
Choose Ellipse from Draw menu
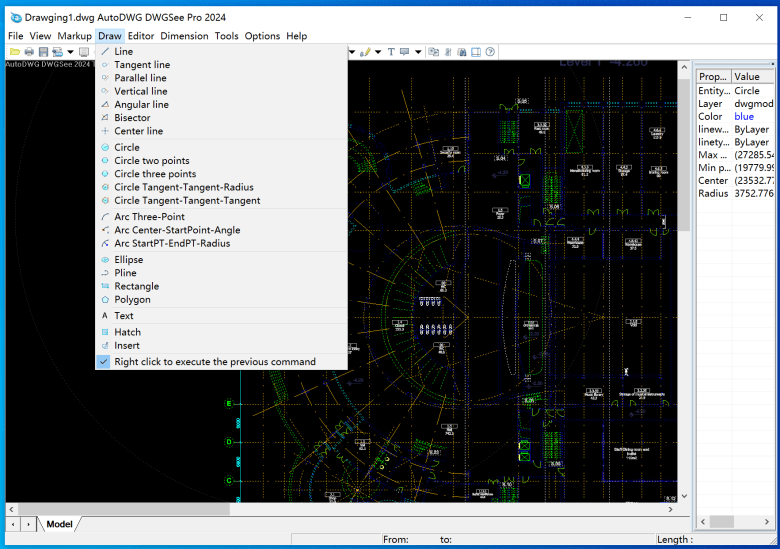(221, 260)
